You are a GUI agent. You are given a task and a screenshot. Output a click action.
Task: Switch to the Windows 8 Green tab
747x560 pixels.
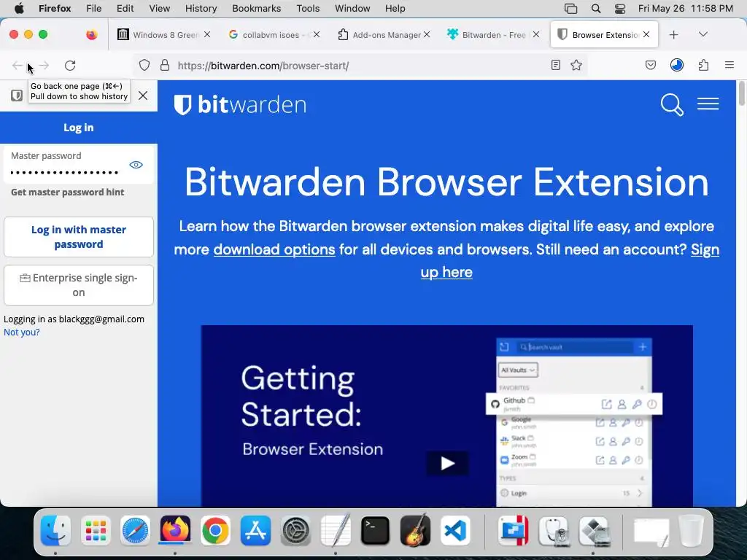(164, 35)
